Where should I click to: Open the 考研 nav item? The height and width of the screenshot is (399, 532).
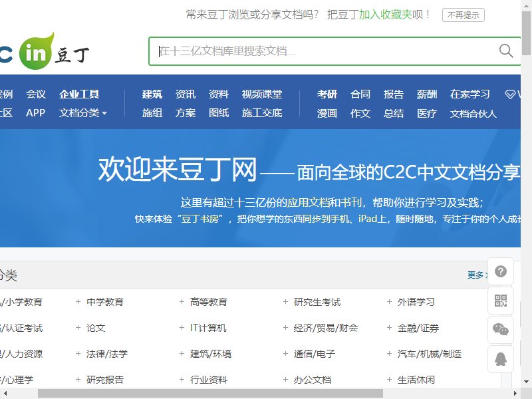327,94
